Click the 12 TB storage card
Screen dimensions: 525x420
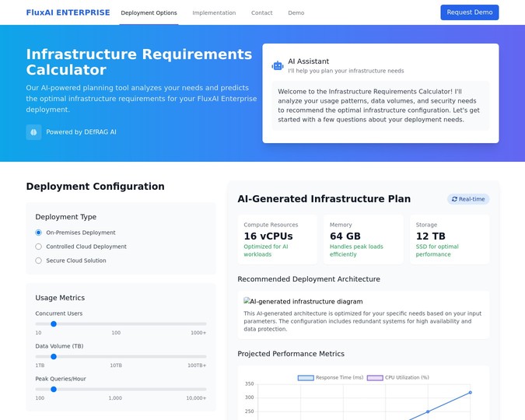pos(450,240)
